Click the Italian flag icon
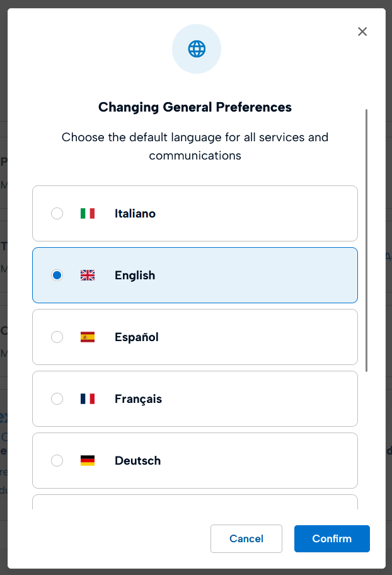 (x=88, y=214)
